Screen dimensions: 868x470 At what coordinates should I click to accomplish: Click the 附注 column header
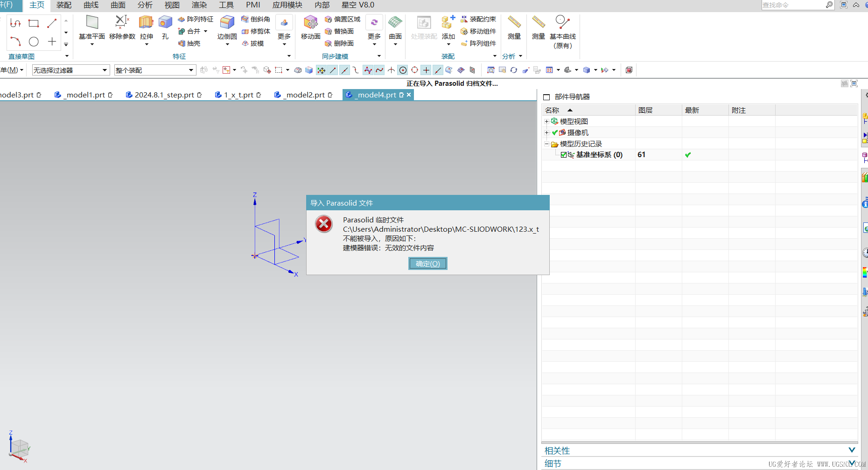pyautogui.click(x=752, y=110)
